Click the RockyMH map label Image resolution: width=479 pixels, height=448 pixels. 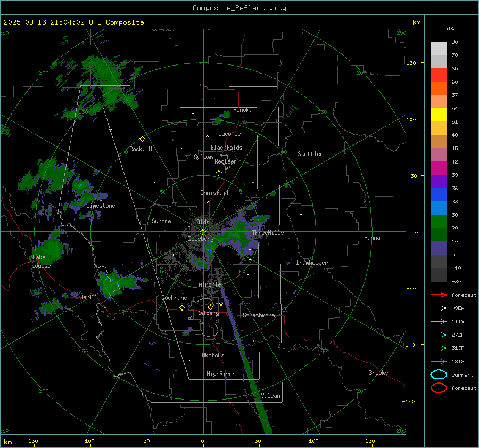(141, 149)
